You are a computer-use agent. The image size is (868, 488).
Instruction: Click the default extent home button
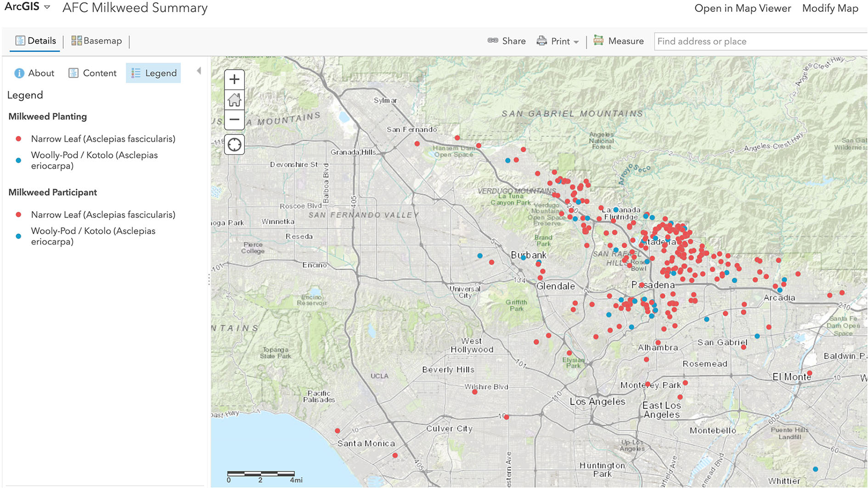point(234,100)
